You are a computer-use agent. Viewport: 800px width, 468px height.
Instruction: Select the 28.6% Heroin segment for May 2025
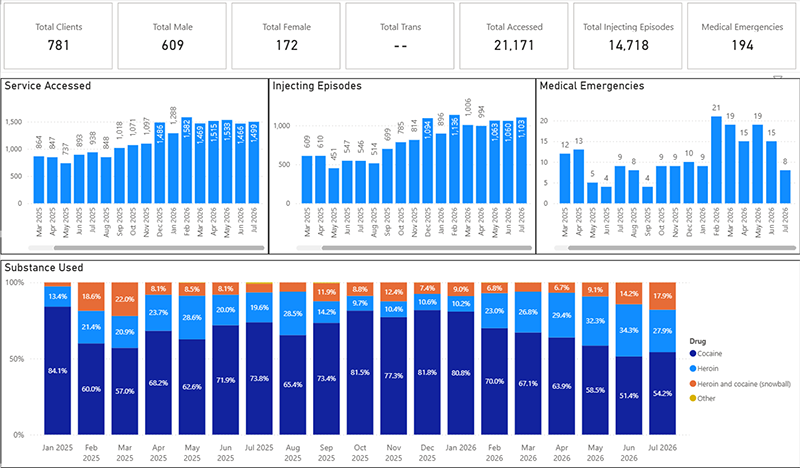click(192, 317)
